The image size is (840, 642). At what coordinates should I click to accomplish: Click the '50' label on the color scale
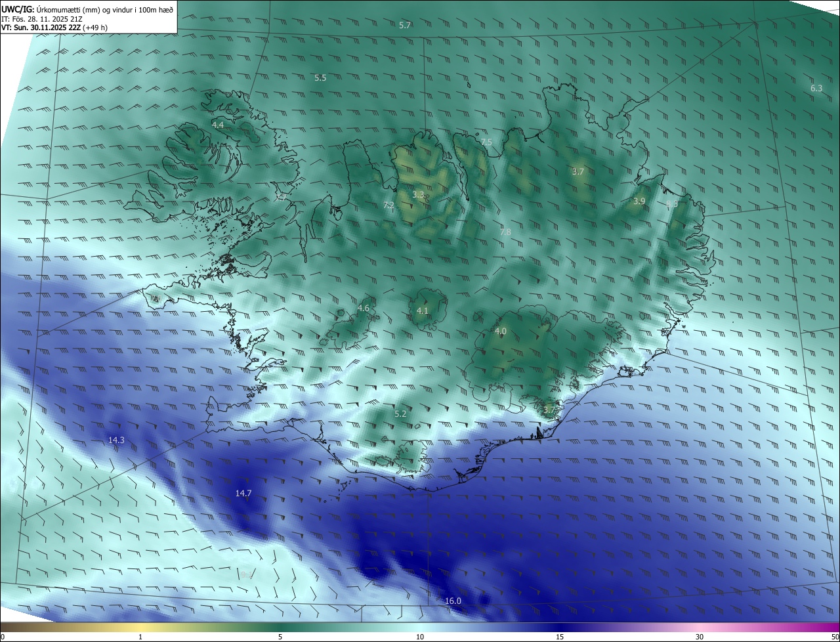click(x=835, y=637)
